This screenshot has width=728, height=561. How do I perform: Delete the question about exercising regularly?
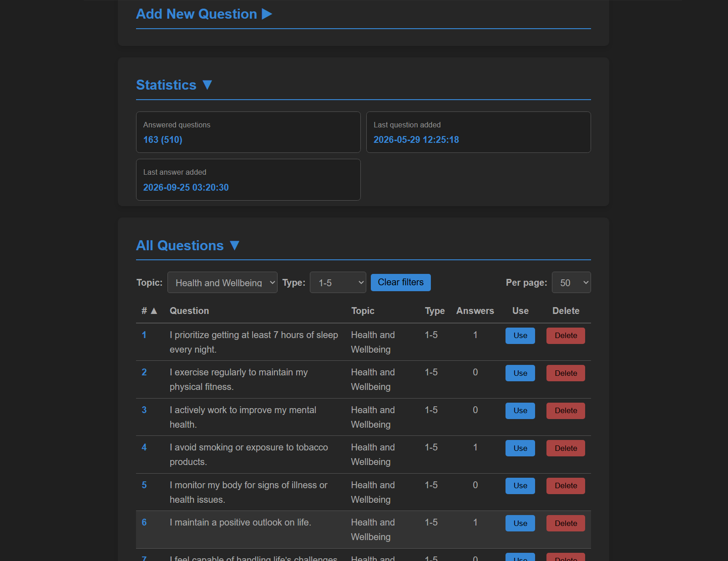click(566, 373)
